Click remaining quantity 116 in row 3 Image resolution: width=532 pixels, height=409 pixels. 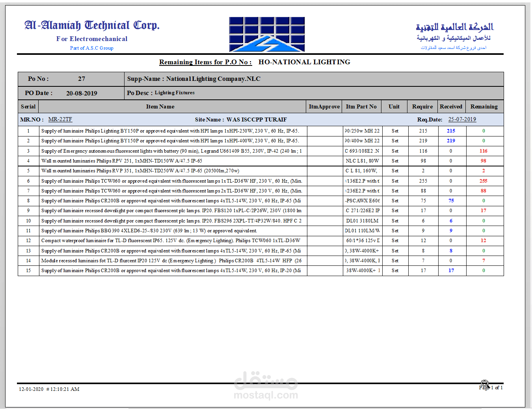tap(484, 151)
